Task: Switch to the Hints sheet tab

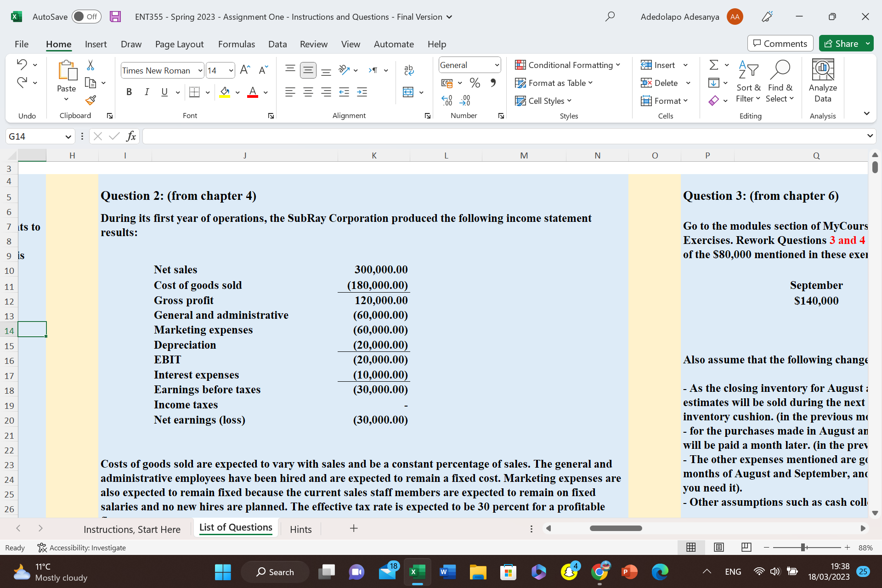Action: point(300,529)
